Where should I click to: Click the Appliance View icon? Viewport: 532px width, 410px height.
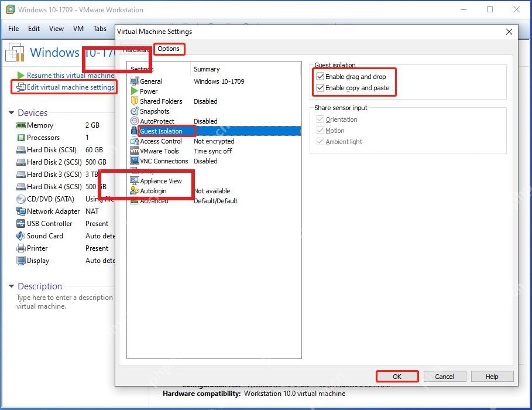coord(135,180)
